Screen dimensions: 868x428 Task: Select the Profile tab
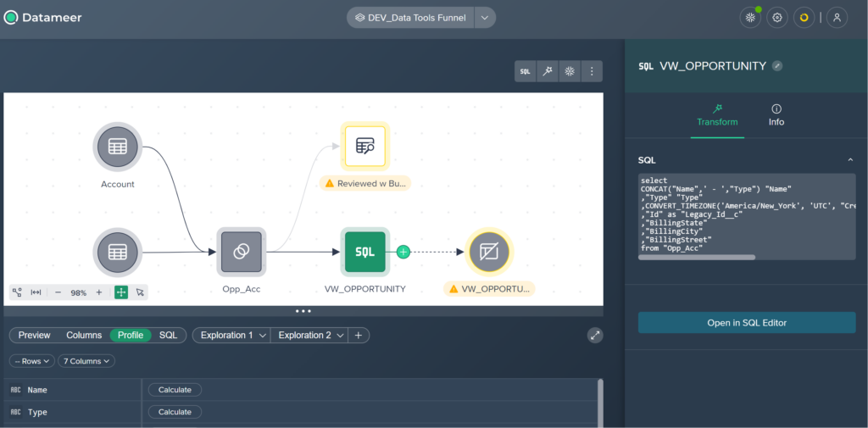[131, 335]
